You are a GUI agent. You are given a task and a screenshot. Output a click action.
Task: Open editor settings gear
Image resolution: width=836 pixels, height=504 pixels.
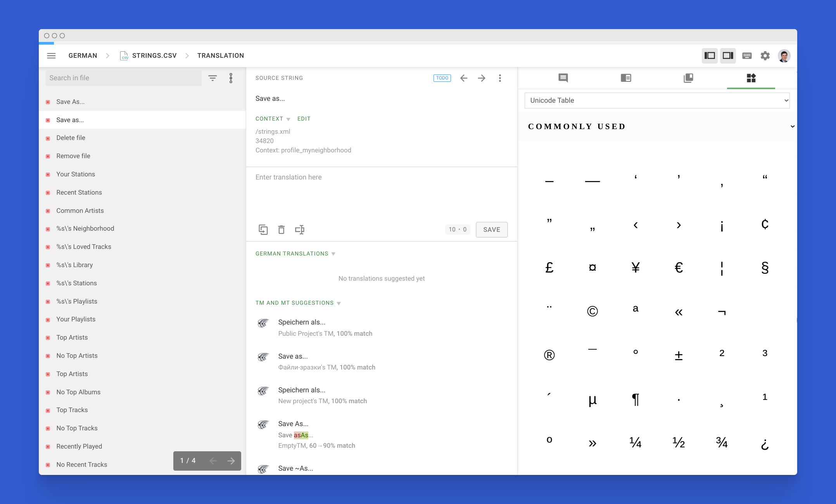coord(765,56)
